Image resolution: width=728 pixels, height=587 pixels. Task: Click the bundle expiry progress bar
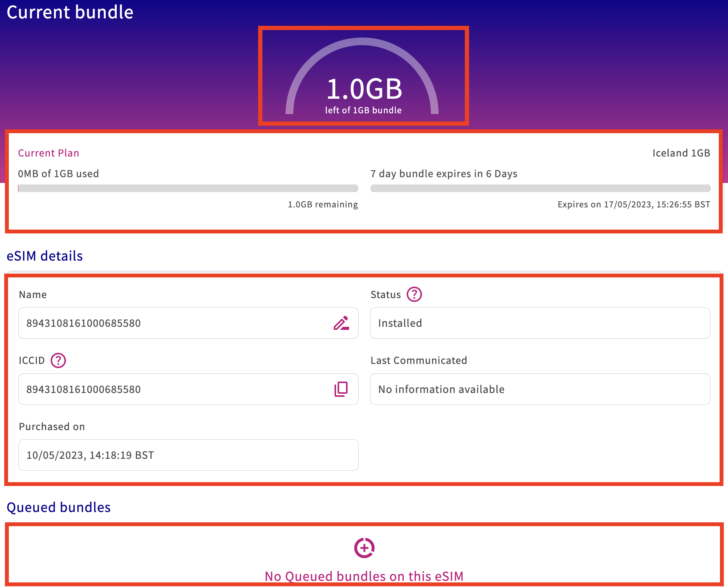[x=540, y=188]
